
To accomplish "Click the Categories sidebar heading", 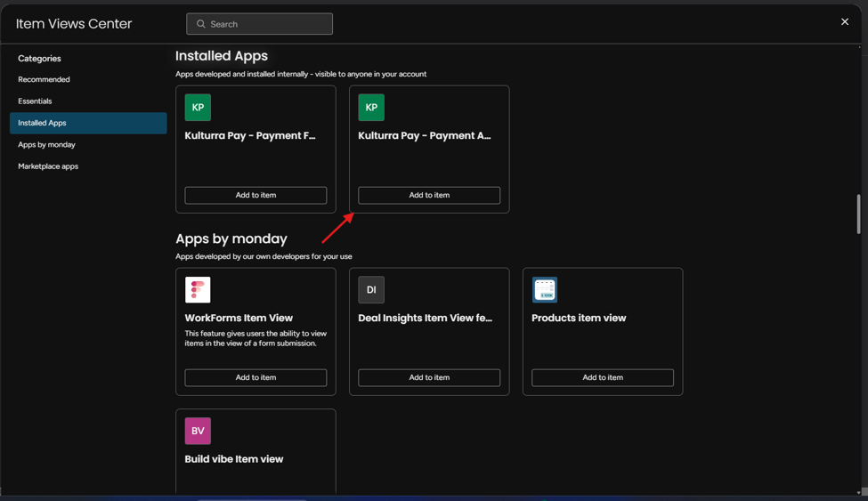I will [x=39, y=58].
